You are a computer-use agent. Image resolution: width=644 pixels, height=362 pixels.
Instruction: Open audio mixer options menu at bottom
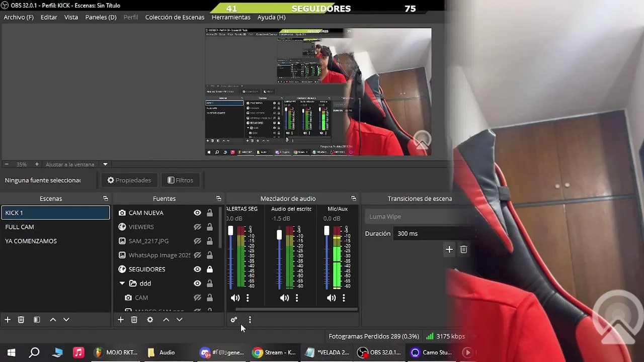coord(250,320)
